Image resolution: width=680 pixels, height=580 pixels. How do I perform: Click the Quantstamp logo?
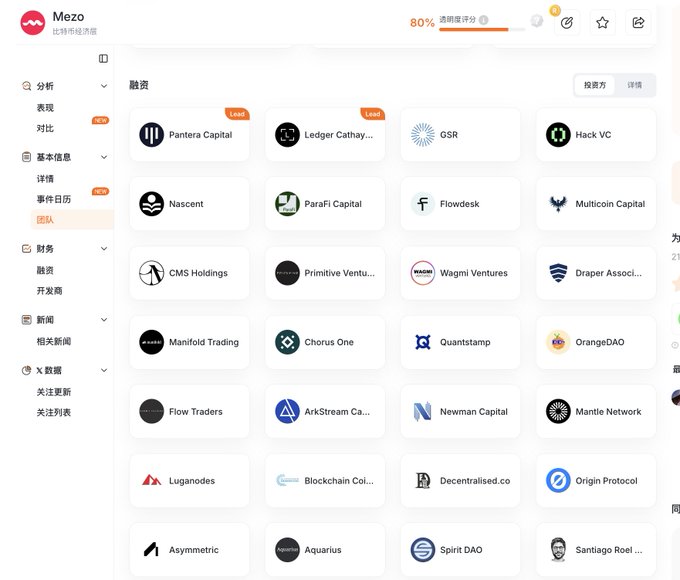423,342
